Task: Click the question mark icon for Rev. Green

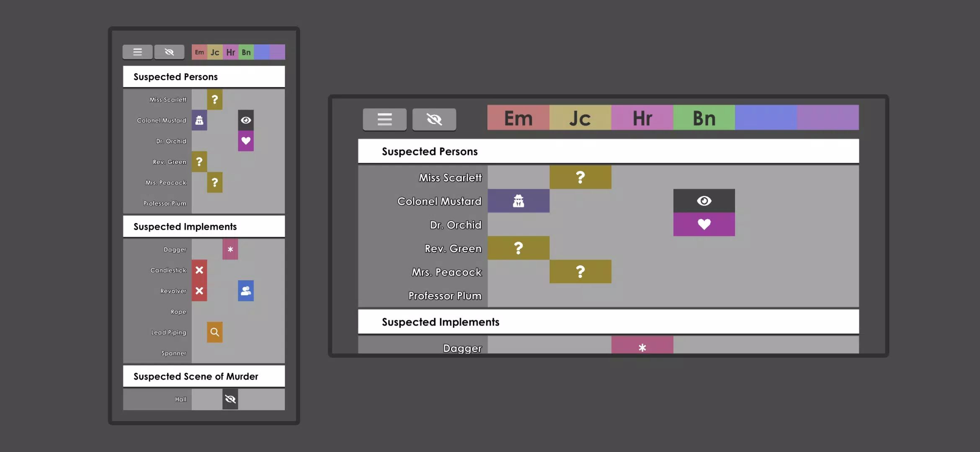Action: pos(518,248)
